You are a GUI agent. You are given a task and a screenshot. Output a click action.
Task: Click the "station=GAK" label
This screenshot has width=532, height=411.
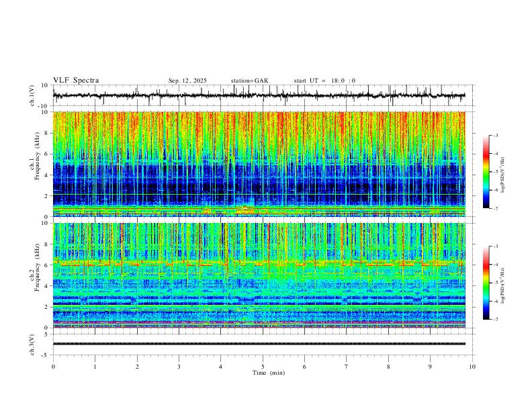[249, 81]
